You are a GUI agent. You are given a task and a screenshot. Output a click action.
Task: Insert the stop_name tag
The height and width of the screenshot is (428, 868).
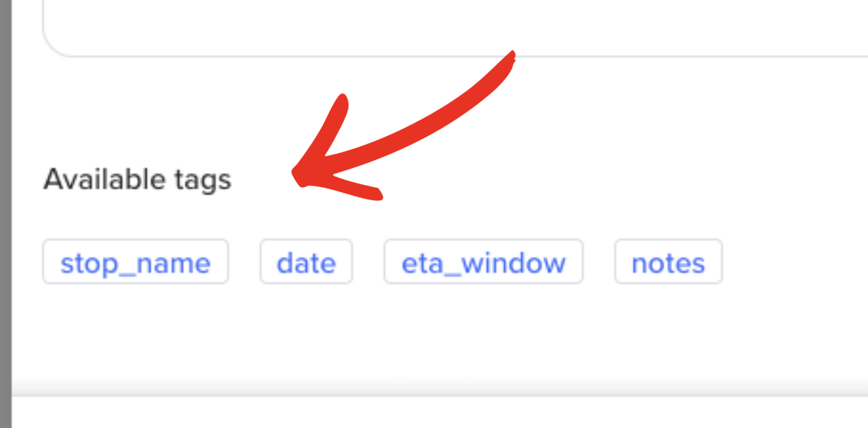click(x=135, y=261)
